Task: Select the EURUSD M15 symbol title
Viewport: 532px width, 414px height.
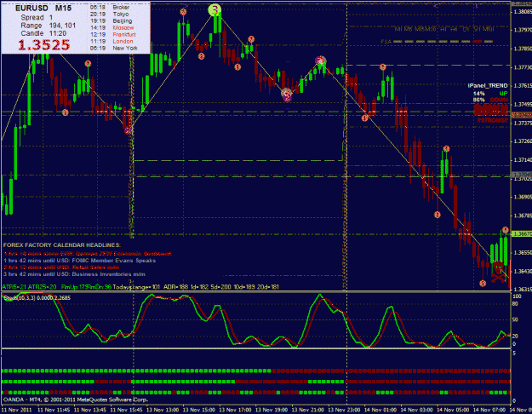Action: (x=43, y=9)
